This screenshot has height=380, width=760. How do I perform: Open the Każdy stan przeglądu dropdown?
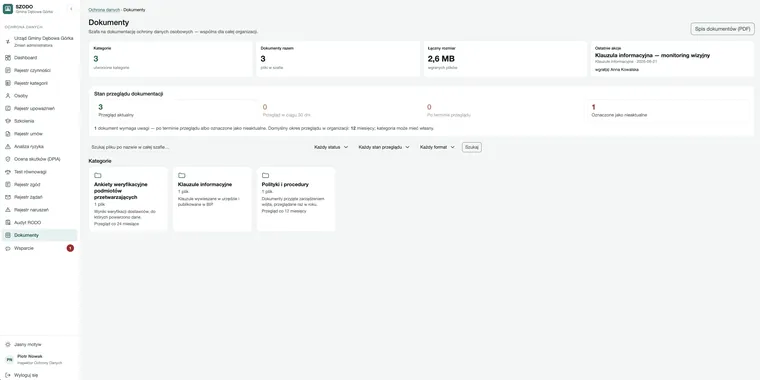click(x=384, y=147)
